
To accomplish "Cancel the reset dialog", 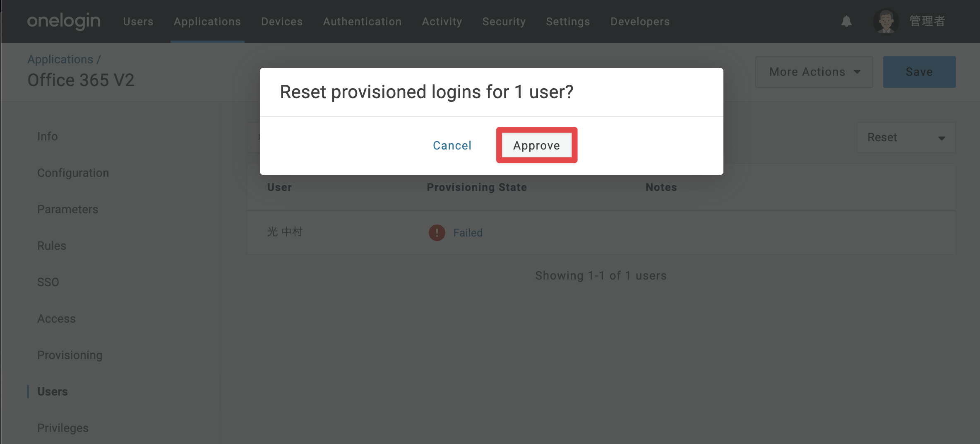I will (x=452, y=145).
